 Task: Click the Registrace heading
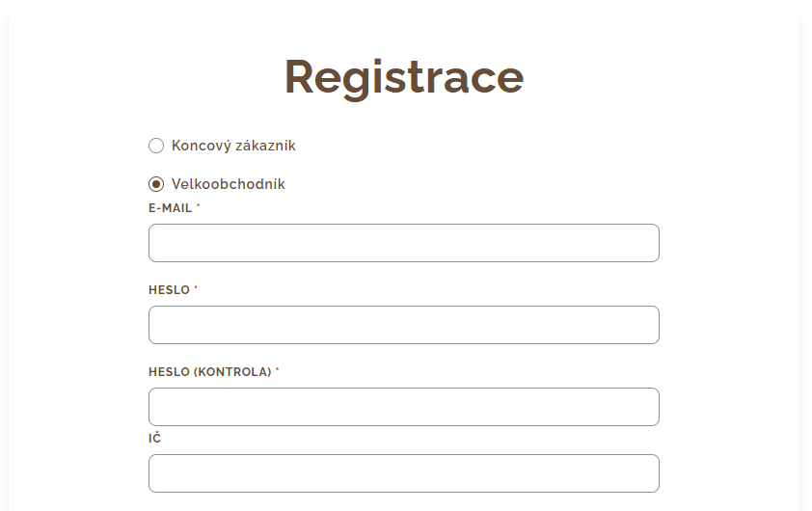(x=404, y=77)
